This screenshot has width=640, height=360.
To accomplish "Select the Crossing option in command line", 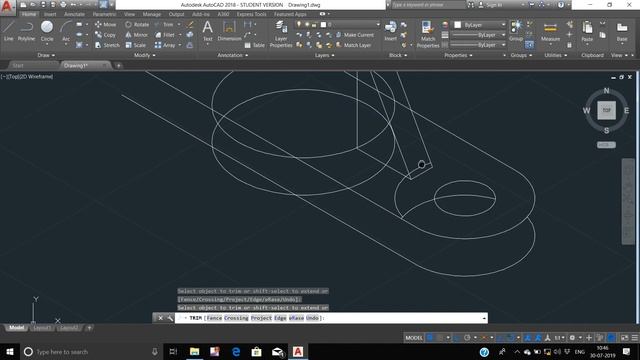I will click(x=236, y=318).
